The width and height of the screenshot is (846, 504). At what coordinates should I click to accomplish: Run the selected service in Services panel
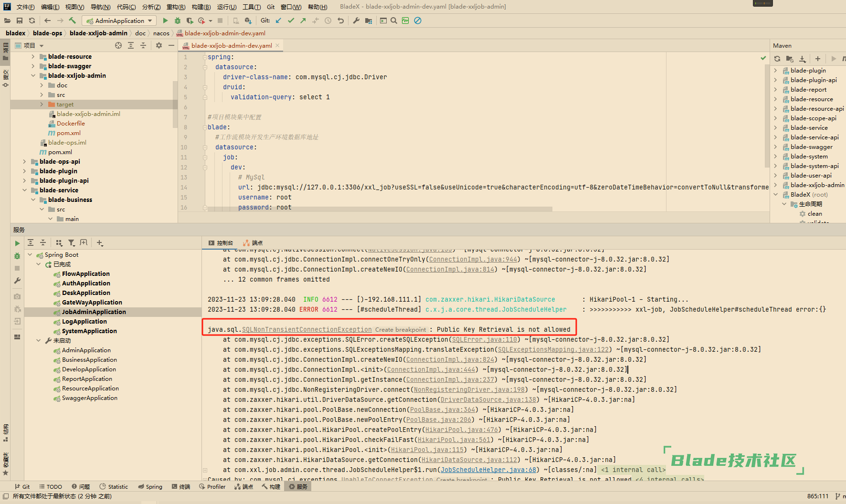tap(17, 243)
